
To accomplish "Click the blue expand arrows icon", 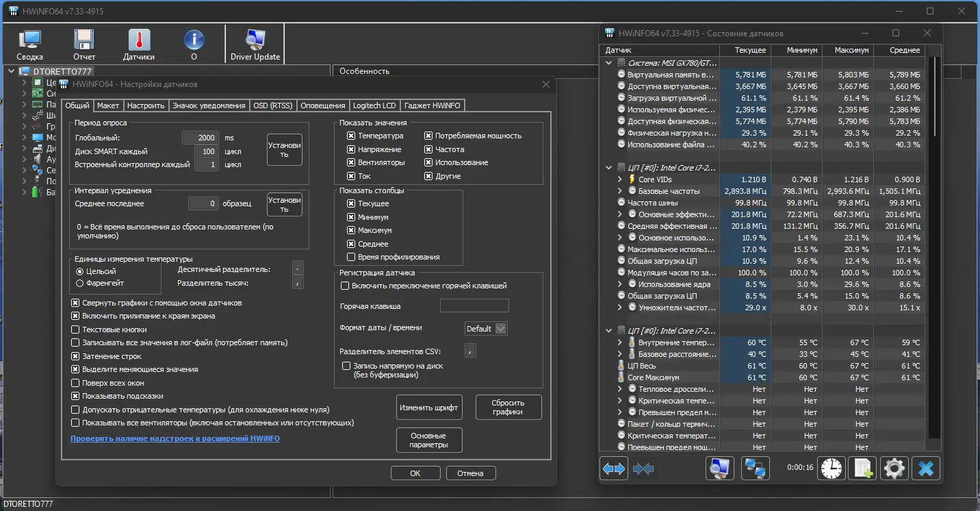I will [x=613, y=469].
